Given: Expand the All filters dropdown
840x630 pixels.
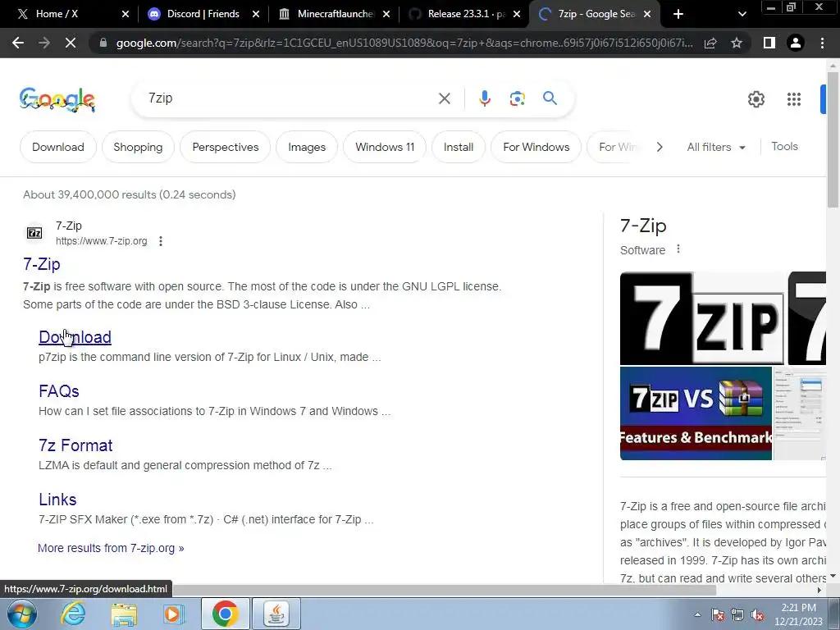Looking at the screenshot, I should 716,147.
